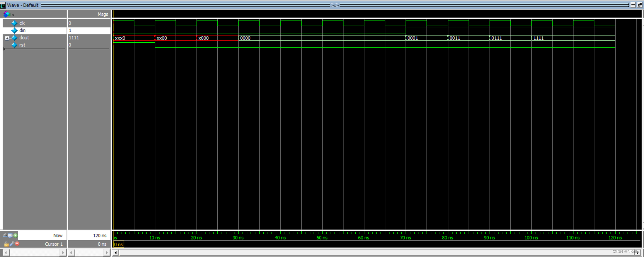Viewport: 644px width, 257px height.
Task: Expand the dout bus signal
Action: click(7, 38)
